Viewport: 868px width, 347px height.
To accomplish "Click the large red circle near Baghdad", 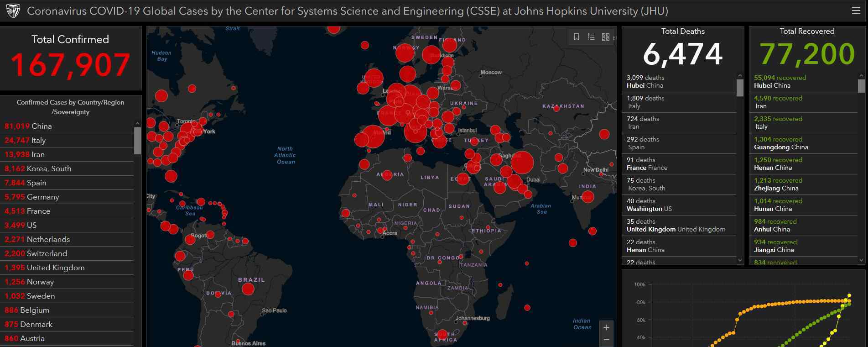I will click(522, 163).
